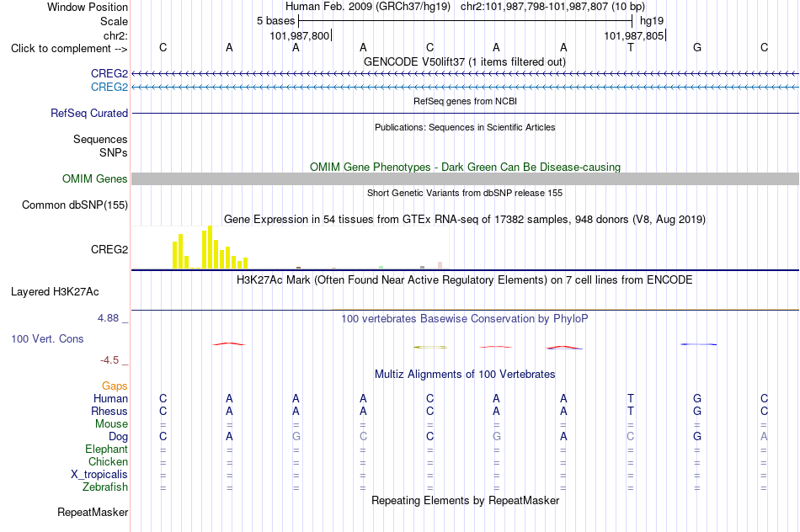The width and height of the screenshot is (800, 532).
Task: Click the RepeatMasker track label
Action: [93, 512]
